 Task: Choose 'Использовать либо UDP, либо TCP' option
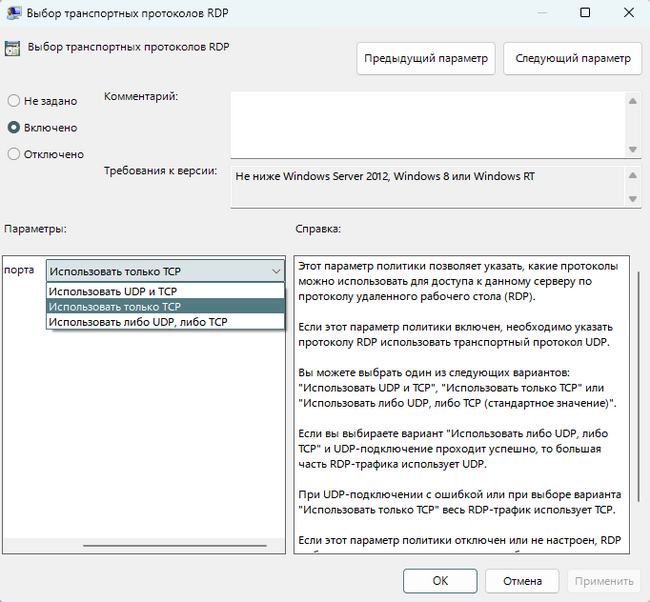pyautogui.click(x=165, y=322)
